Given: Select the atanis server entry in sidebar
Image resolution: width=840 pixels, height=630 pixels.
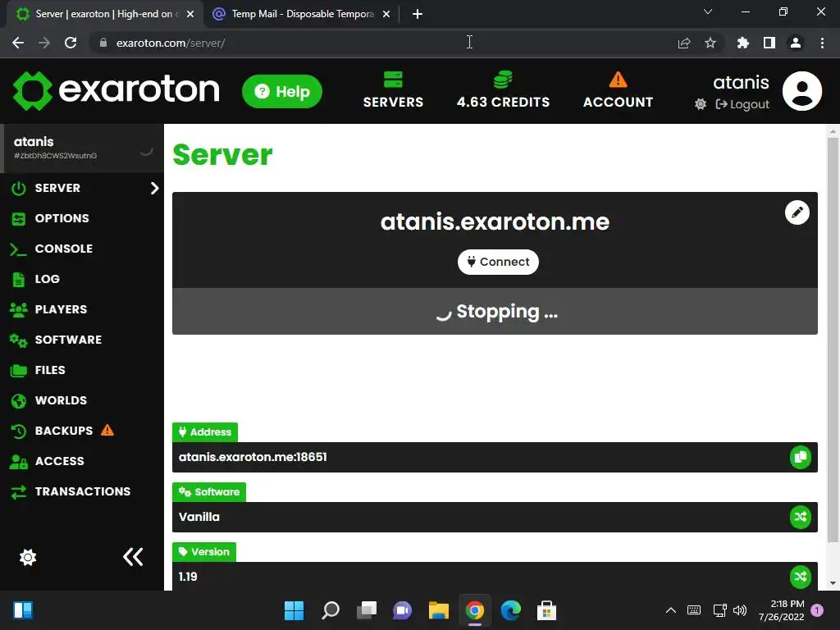Looking at the screenshot, I should pos(82,148).
